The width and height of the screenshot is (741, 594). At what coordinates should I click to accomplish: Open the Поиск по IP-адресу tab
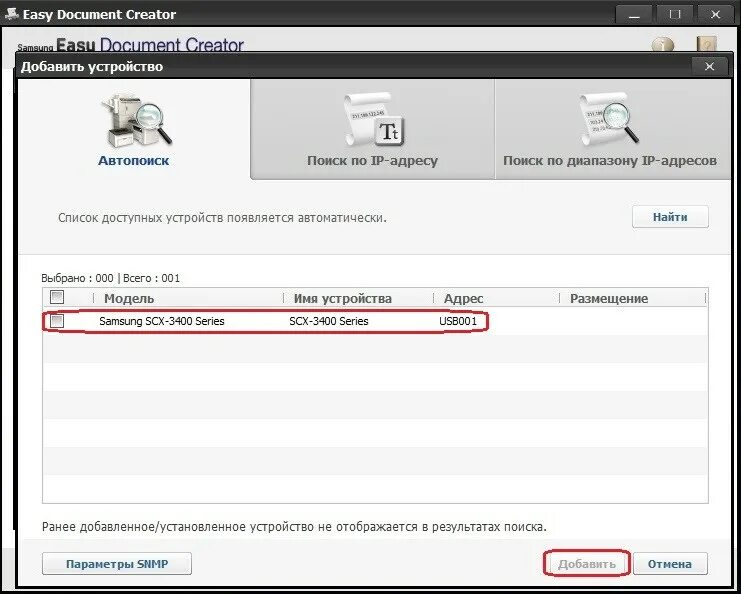(372, 129)
